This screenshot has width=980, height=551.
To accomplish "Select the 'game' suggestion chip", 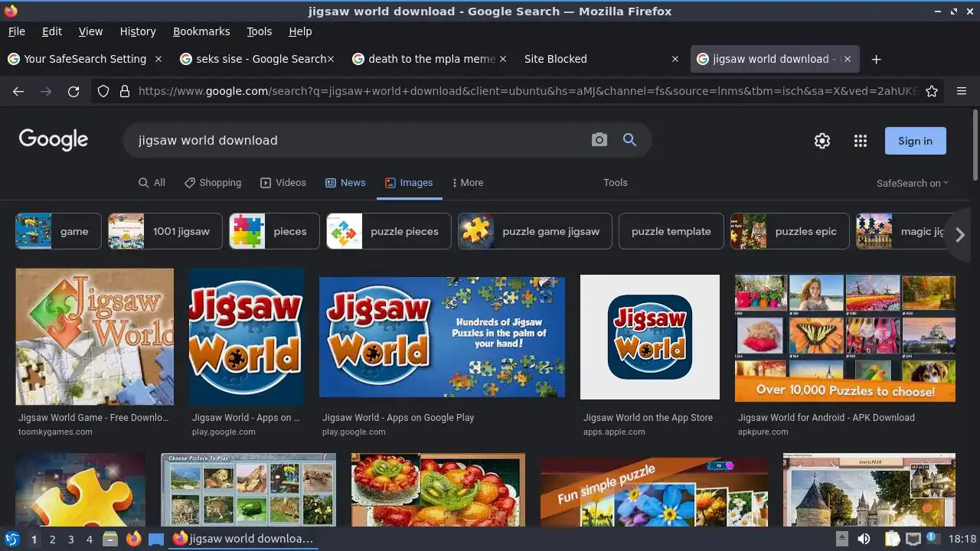I will (58, 231).
